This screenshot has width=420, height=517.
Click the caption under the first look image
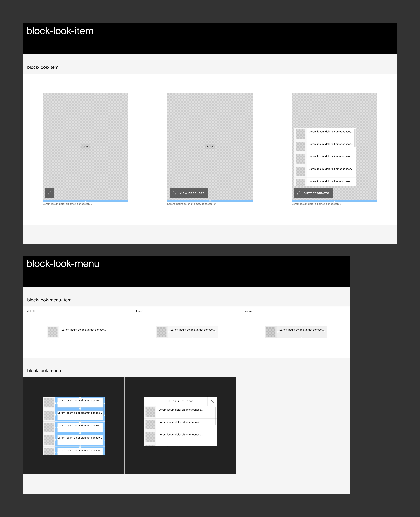coord(67,204)
